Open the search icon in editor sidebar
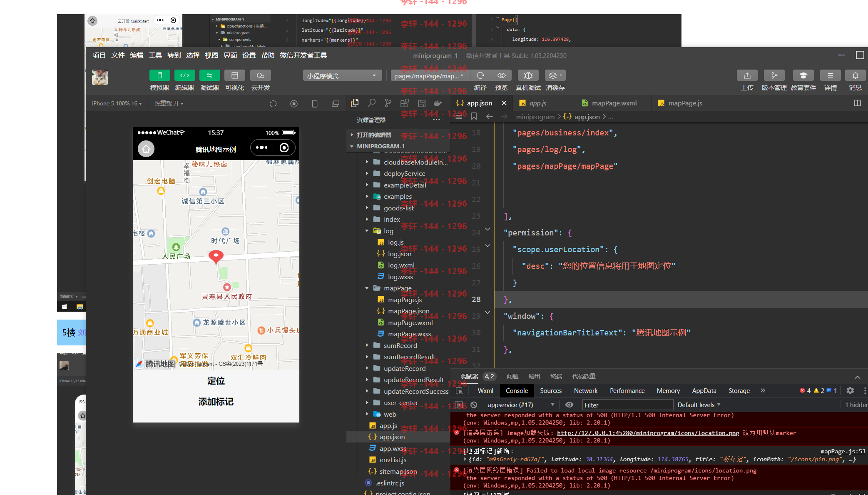The height and width of the screenshot is (495, 868). tap(371, 103)
